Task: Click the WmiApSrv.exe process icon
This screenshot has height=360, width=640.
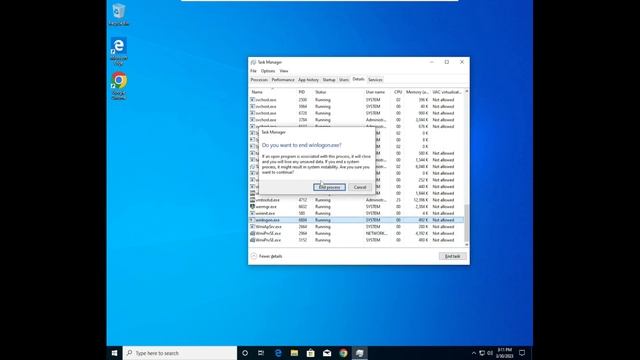Action: coord(253,227)
